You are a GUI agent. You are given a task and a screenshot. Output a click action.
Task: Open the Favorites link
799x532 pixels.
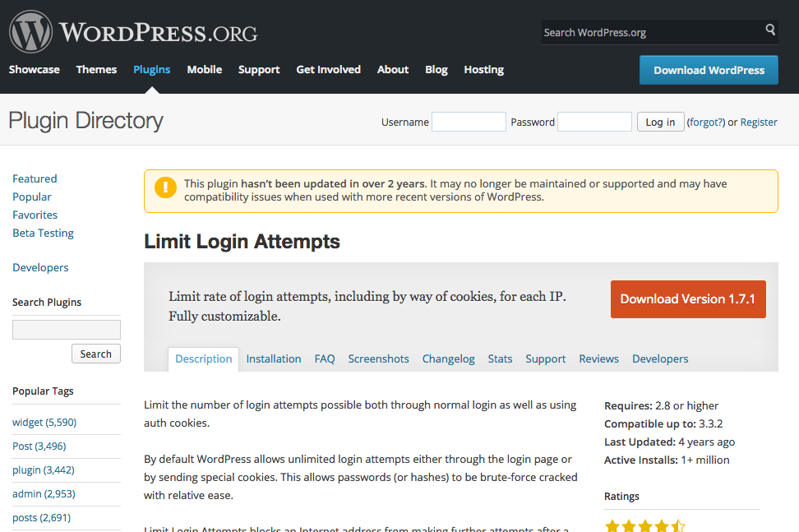tap(35, 215)
